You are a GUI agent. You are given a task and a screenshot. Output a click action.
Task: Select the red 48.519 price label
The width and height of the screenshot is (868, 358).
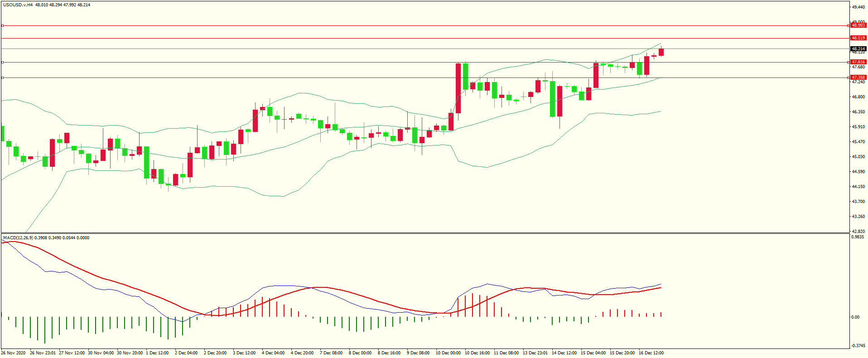coord(858,38)
